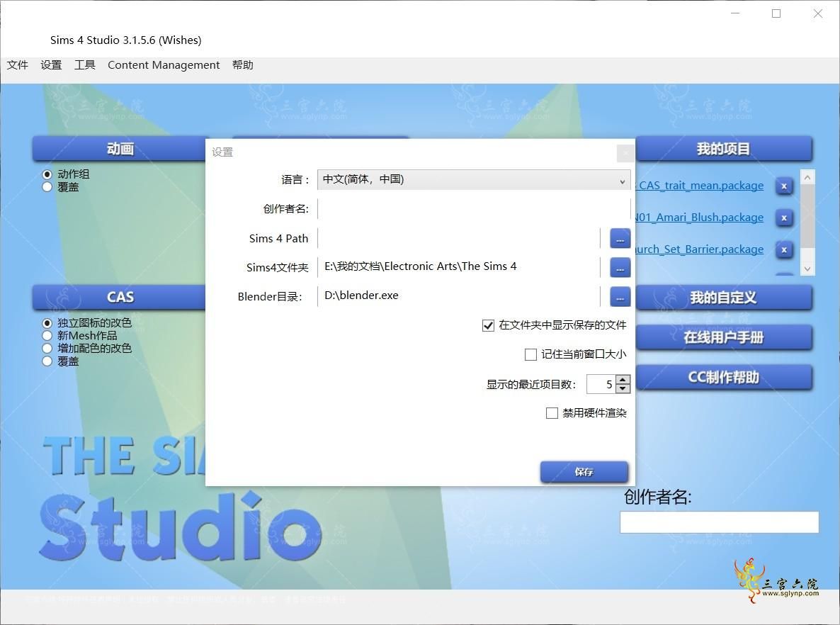Click the 我的自定义 button
This screenshot has width=840, height=625.
coord(723,297)
